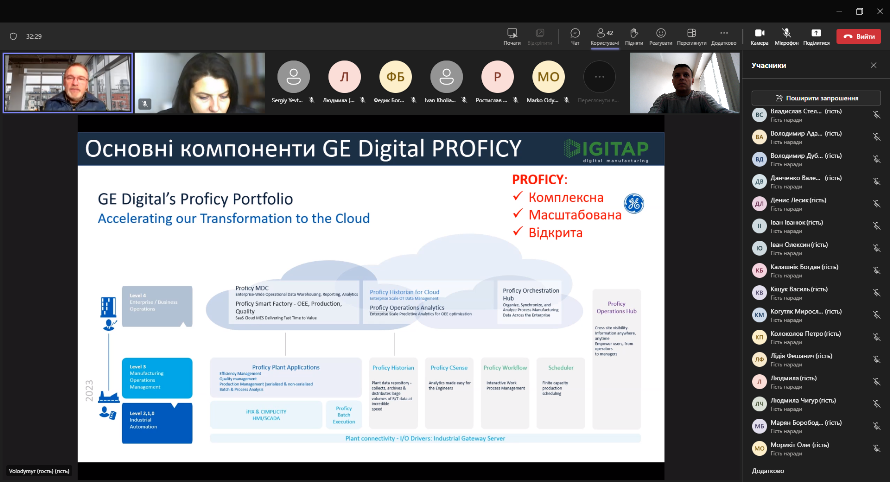Click the Share invite (Поширити запрошення) button
This screenshot has width=890, height=482.
(x=814, y=97)
